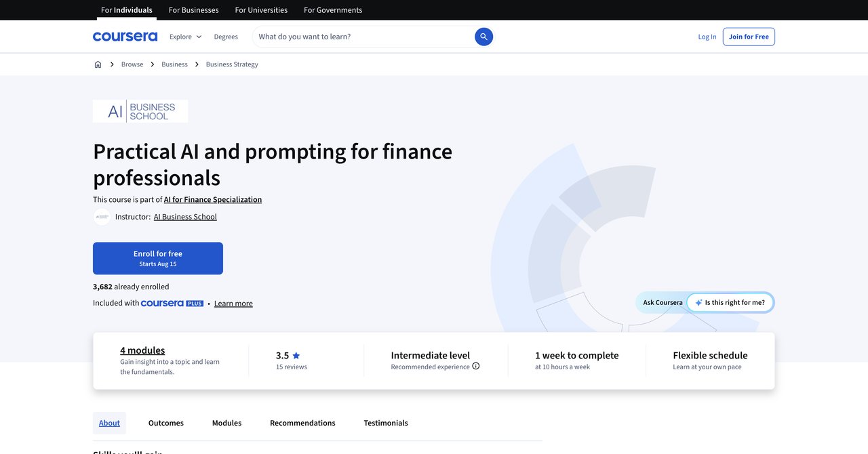Open the AI for Finance Specialization link
Image resolution: width=868 pixels, height=454 pixels.
coord(213,199)
